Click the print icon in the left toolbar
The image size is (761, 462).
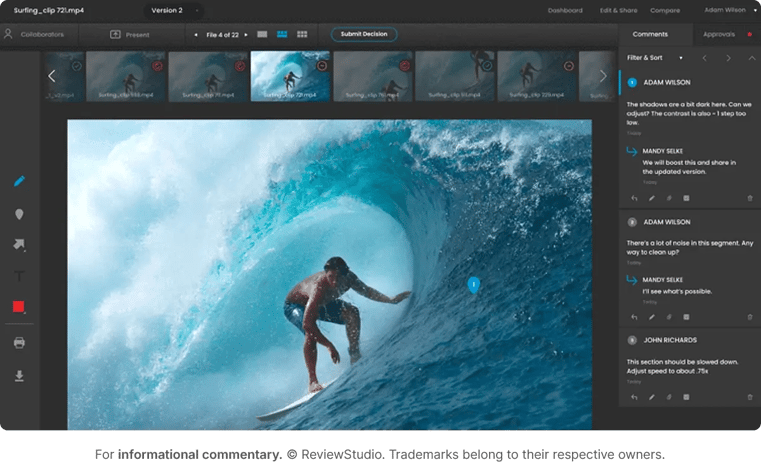[x=19, y=342]
